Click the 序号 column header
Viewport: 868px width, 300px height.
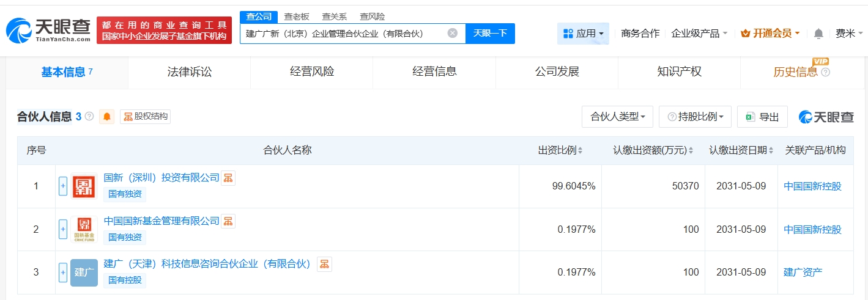click(x=36, y=150)
